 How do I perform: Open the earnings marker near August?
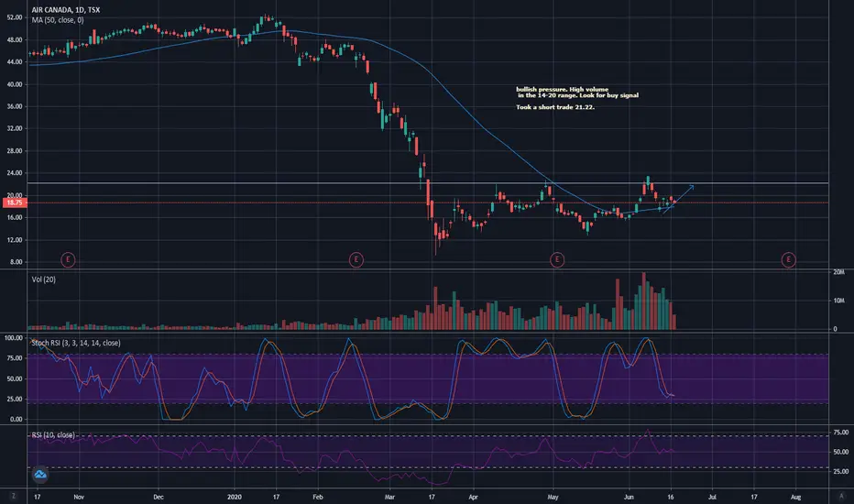click(x=788, y=259)
